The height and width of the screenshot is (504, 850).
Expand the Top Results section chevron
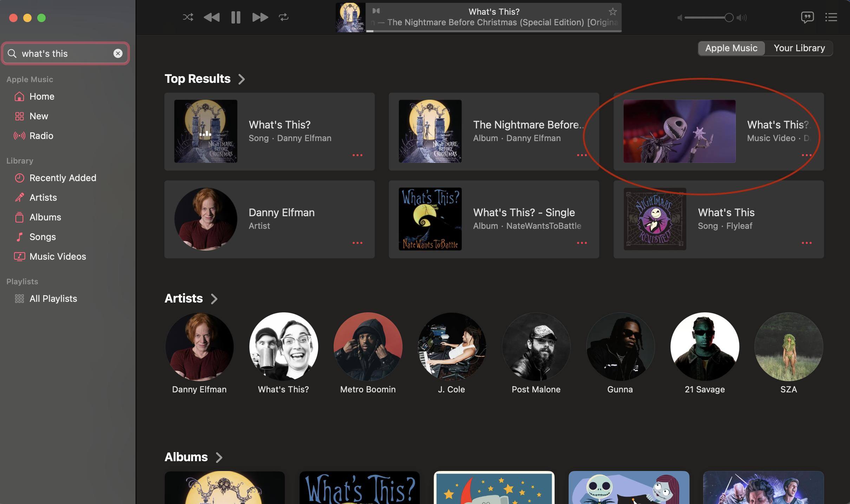[x=242, y=79]
